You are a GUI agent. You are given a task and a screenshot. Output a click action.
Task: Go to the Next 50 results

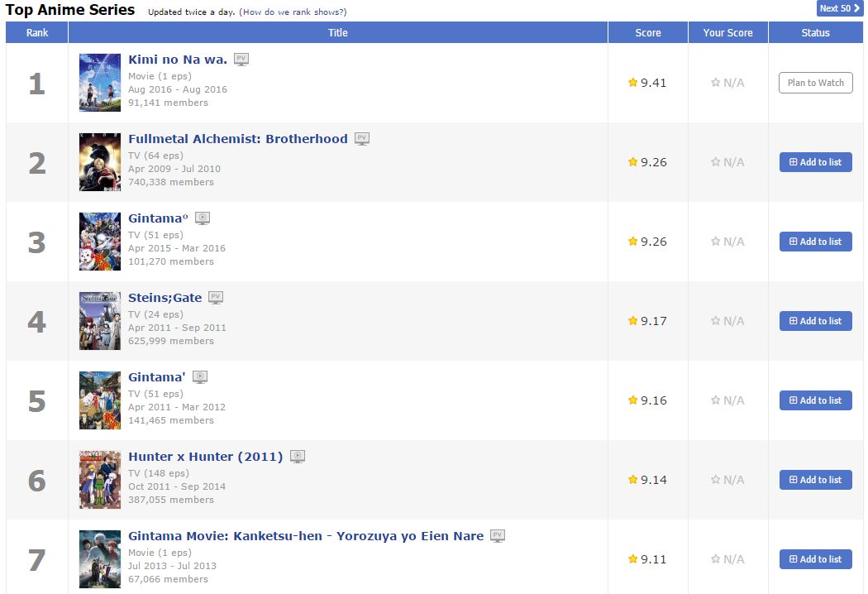coord(839,8)
